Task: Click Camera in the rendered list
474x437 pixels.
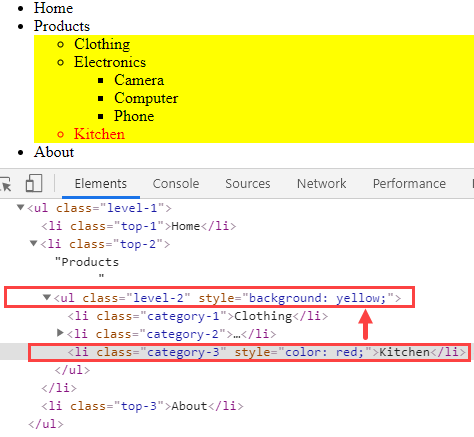Action: point(139,80)
